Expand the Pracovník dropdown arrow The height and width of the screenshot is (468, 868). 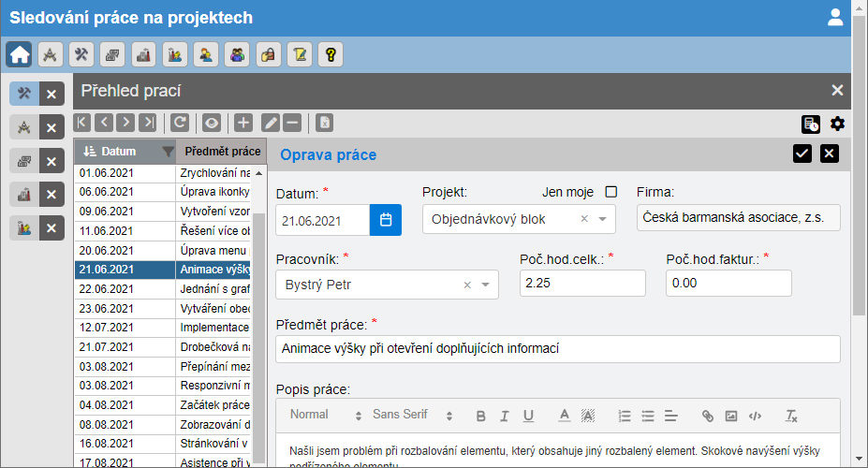pyautogui.click(x=485, y=285)
